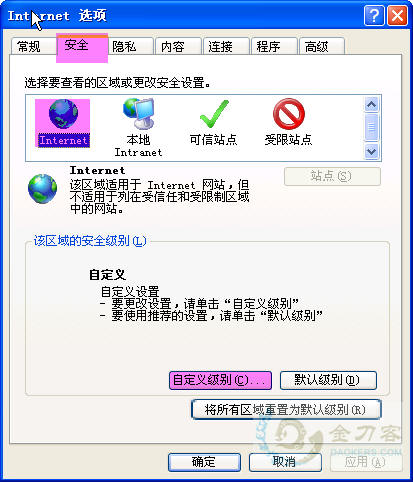
Task: Select the 本地 Intranet zone icon
Action: (x=139, y=113)
